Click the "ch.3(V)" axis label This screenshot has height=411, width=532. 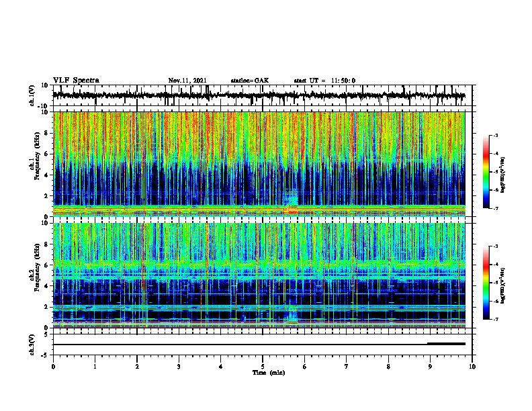pos(32,345)
